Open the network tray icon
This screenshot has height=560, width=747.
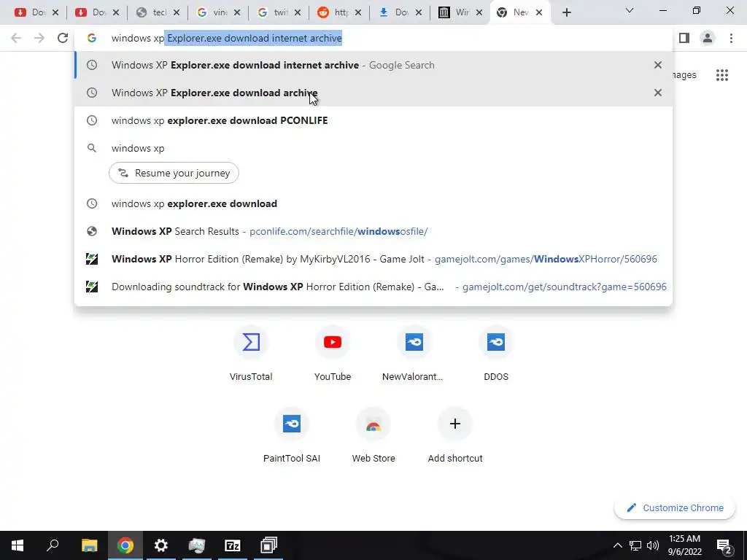point(635,545)
